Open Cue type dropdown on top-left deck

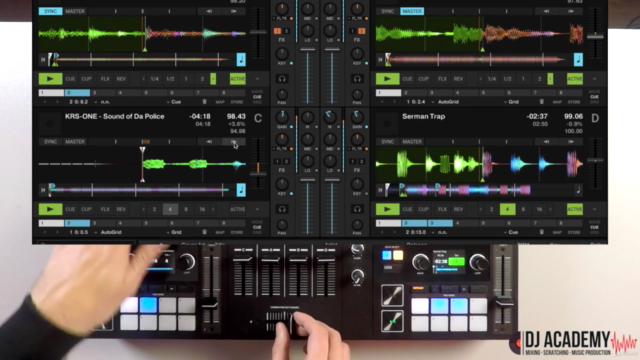[x=173, y=101]
